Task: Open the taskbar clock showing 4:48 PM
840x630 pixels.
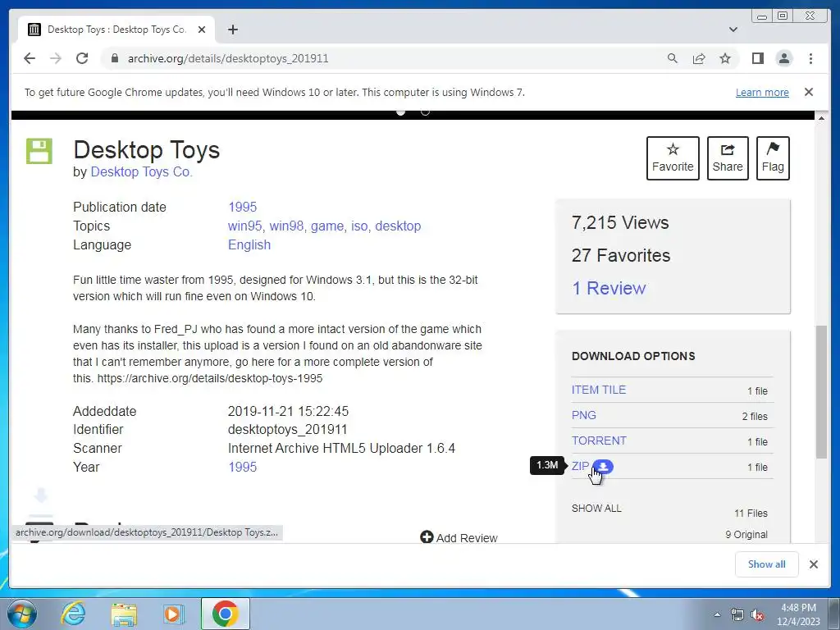Action: tap(798, 614)
